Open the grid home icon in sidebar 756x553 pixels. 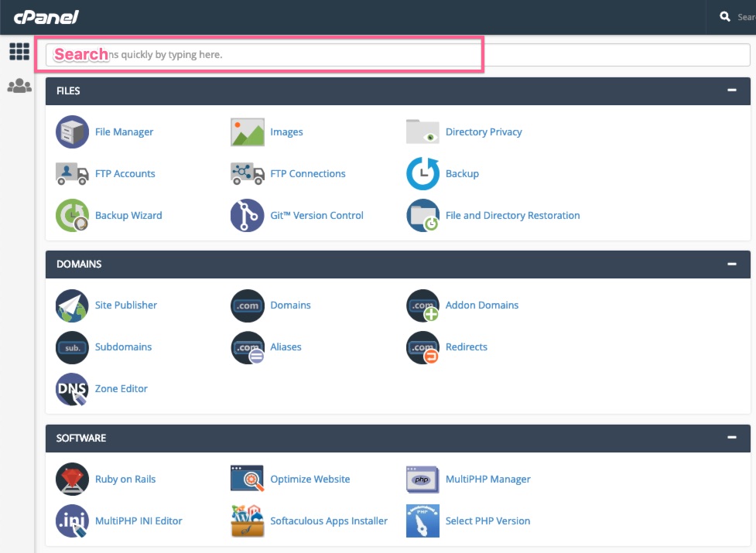[19, 51]
